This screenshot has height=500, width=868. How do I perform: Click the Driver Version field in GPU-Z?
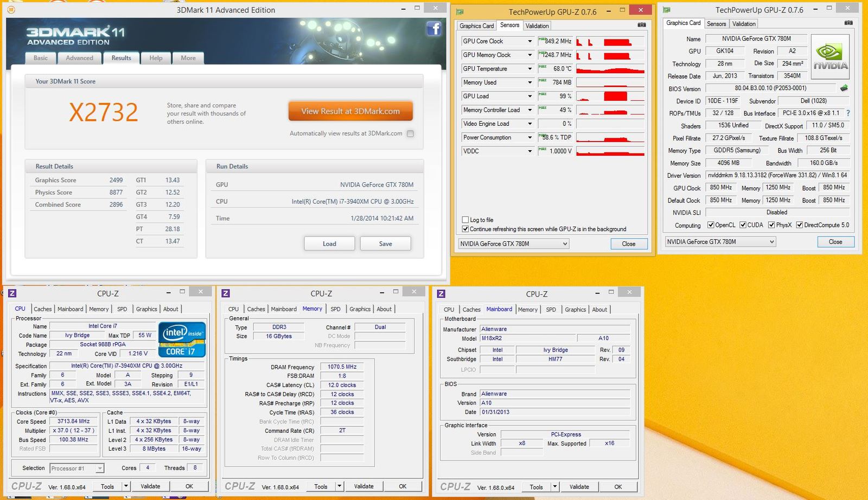coord(777,175)
